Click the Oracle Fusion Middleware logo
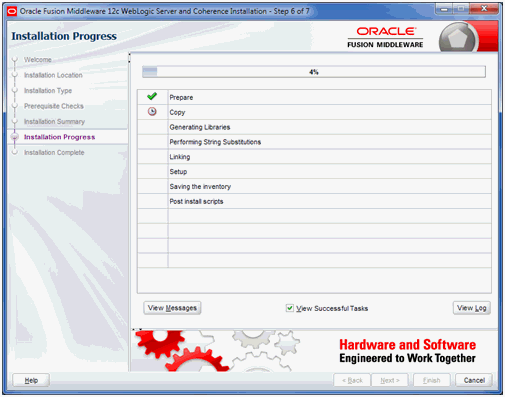 (x=385, y=37)
